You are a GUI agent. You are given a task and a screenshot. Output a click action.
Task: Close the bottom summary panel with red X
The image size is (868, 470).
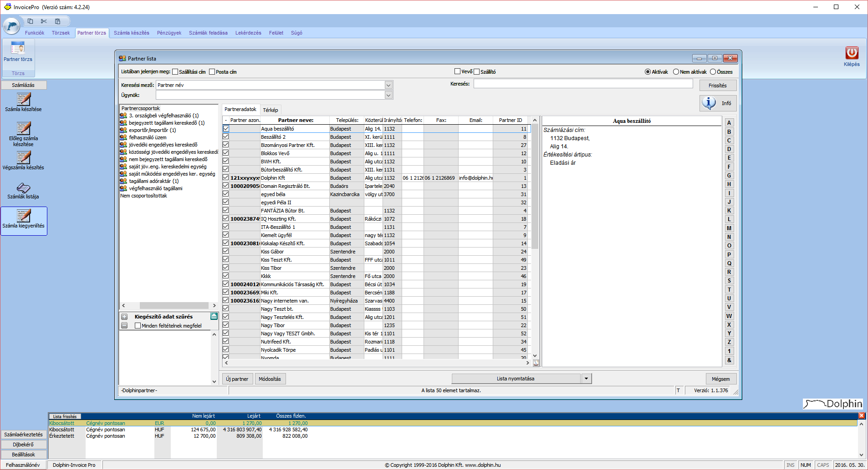click(862, 415)
